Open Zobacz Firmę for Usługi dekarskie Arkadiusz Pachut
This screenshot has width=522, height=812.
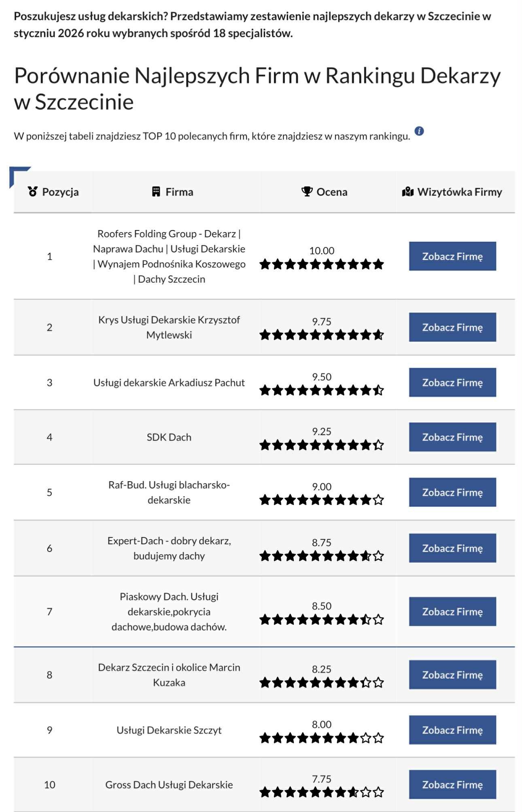pos(452,382)
